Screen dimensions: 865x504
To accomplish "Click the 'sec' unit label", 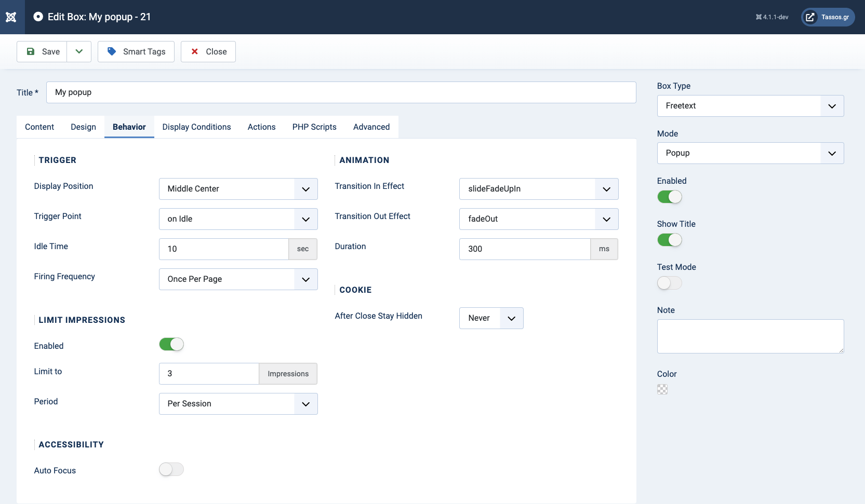I will pos(303,249).
